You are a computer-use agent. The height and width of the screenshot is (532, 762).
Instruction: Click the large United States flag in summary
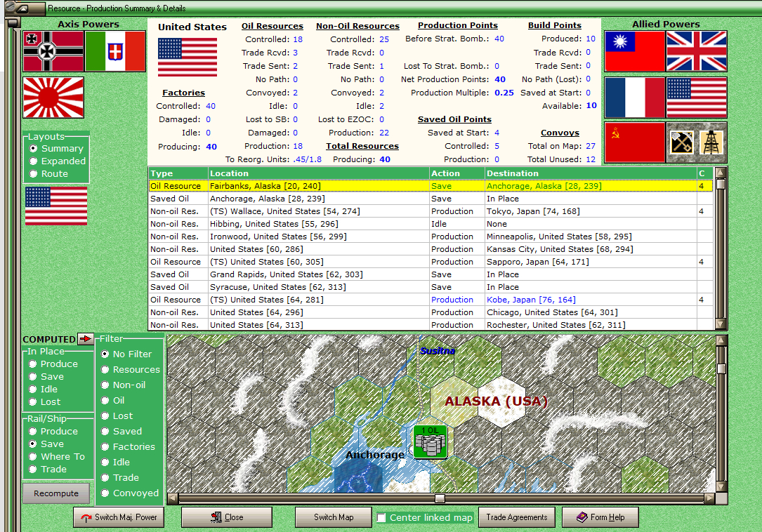[188, 58]
